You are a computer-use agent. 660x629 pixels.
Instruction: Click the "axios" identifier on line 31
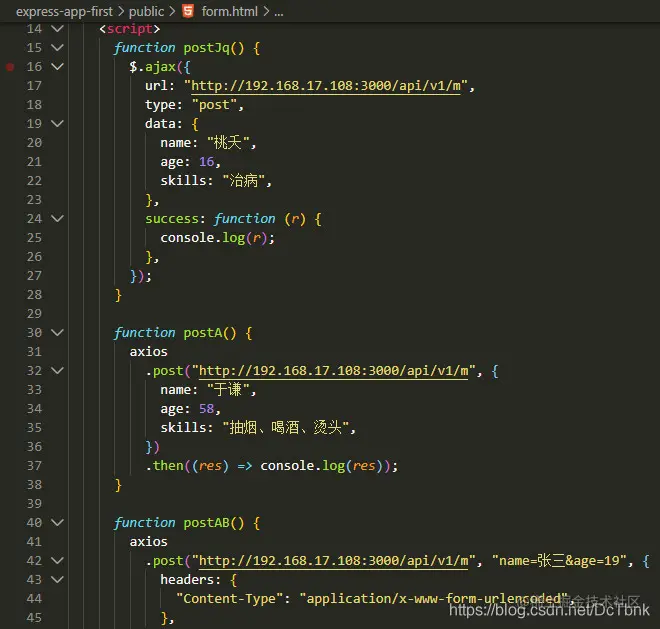(x=149, y=352)
